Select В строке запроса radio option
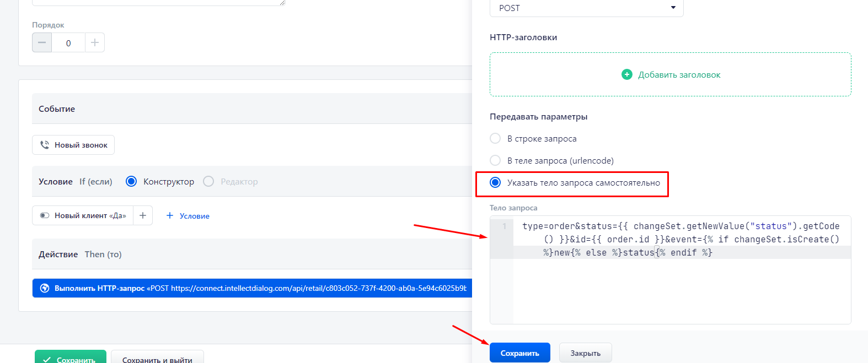Viewport: 868px width, 363px height. 495,138
